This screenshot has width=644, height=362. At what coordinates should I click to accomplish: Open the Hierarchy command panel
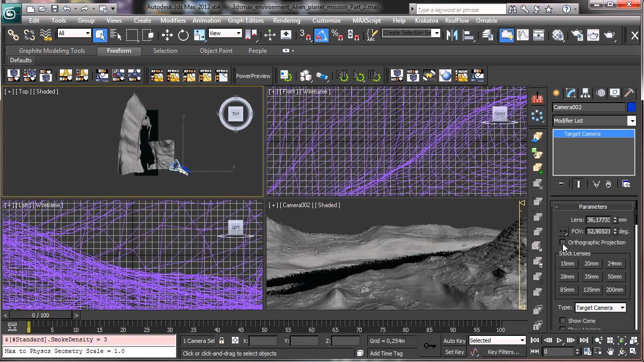tap(586, 93)
